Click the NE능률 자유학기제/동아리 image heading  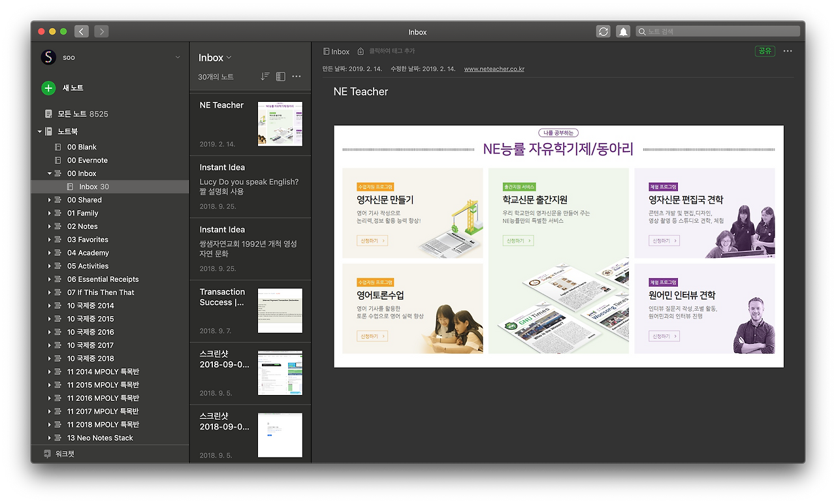pyautogui.click(x=558, y=150)
